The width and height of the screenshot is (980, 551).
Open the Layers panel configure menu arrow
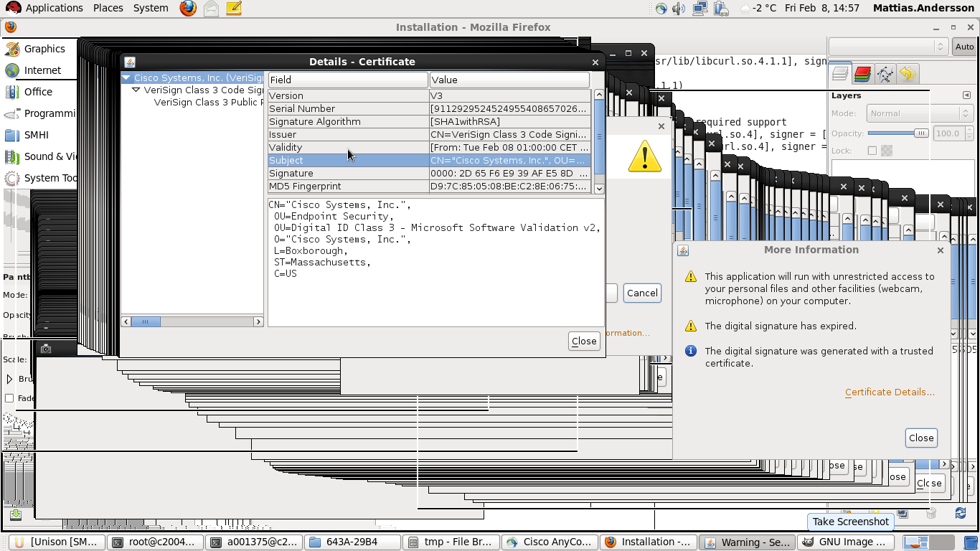click(966, 95)
